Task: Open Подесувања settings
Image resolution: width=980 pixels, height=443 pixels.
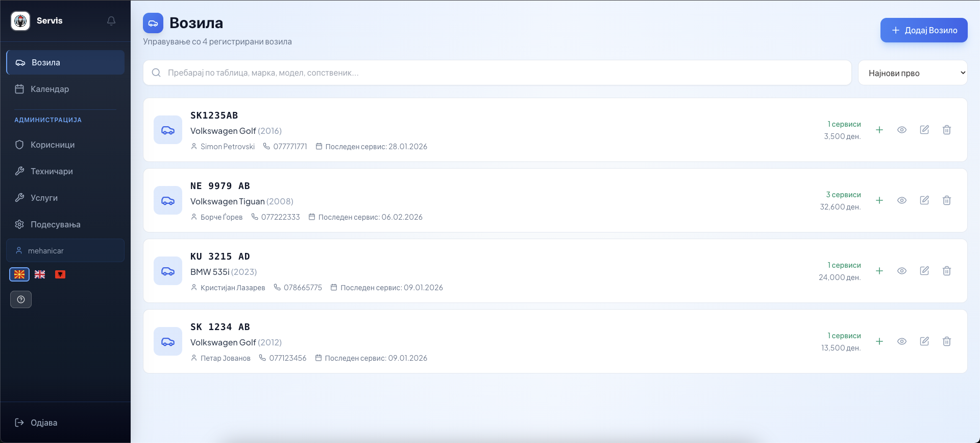Action: [x=65, y=224]
